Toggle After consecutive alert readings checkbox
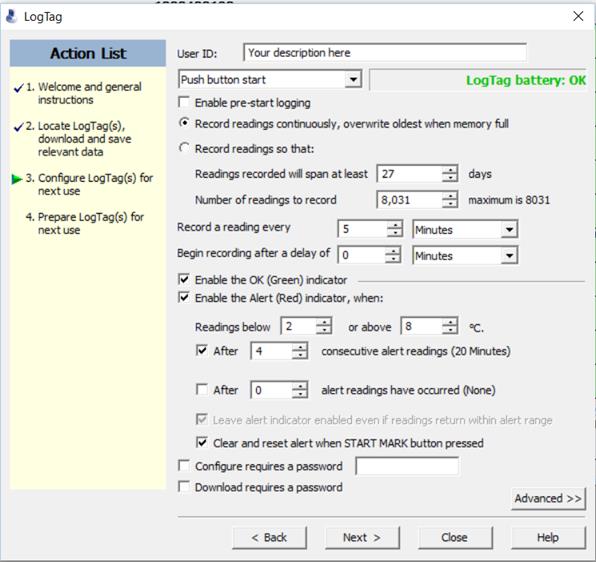This screenshot has height=562, width=596. point(202,350)
